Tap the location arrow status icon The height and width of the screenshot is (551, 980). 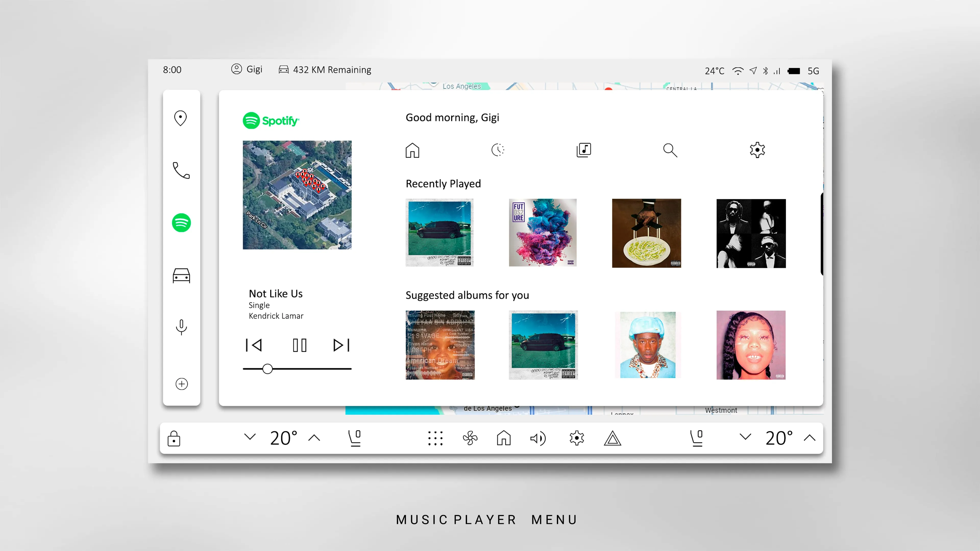pyautogui.click(x=753, y=70)
